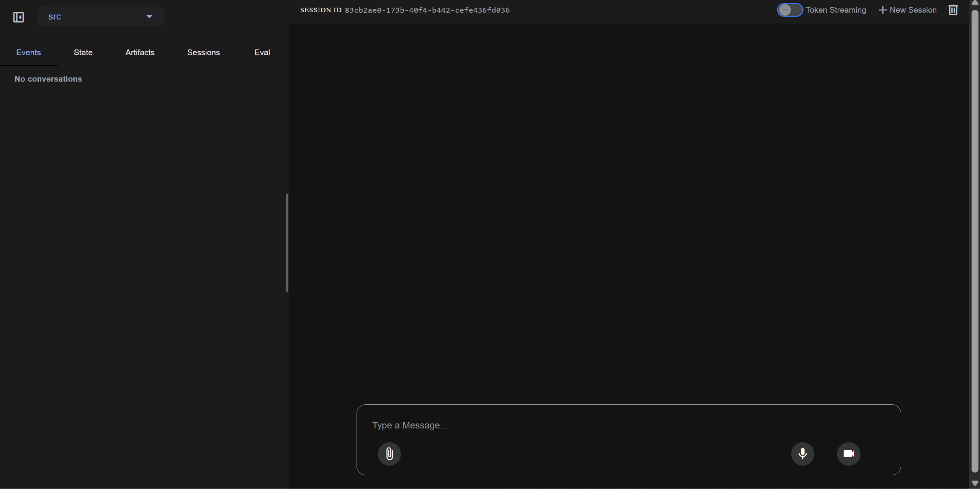Select the Session ID value text
The height and width of the screenshot is (489, 980).
point(427,10)
